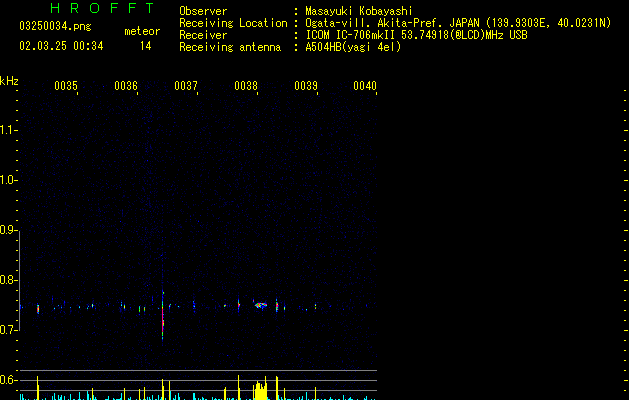Click the meteor count value 14
Image resolution: width=629 pixels, height=400 pixels.
point(146,46)
